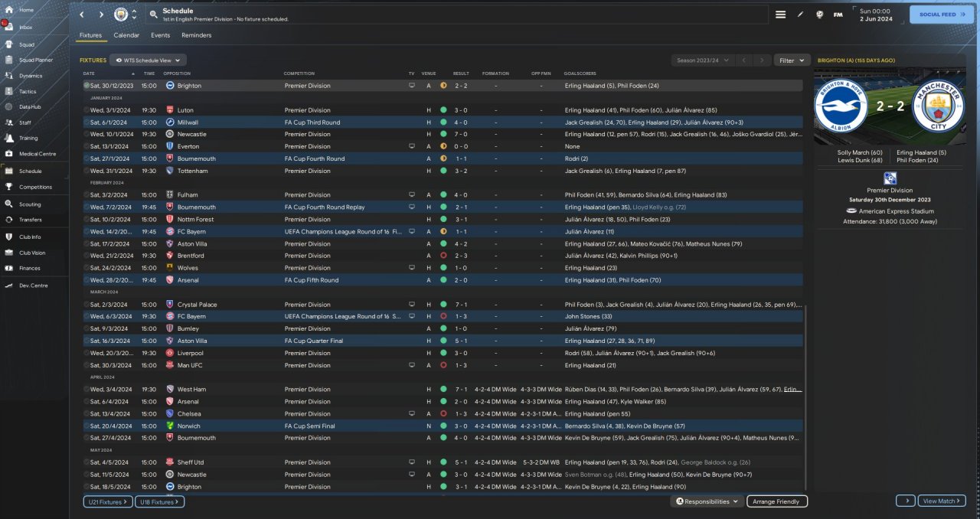Open the Manchester City club badge menu

click(121, 15)
